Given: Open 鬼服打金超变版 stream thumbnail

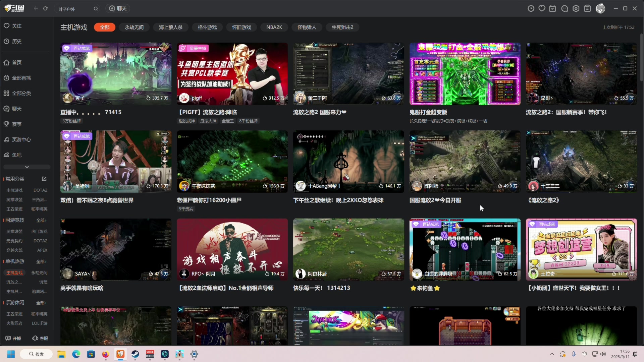Looking at the screenshot, I should (465, 73).
